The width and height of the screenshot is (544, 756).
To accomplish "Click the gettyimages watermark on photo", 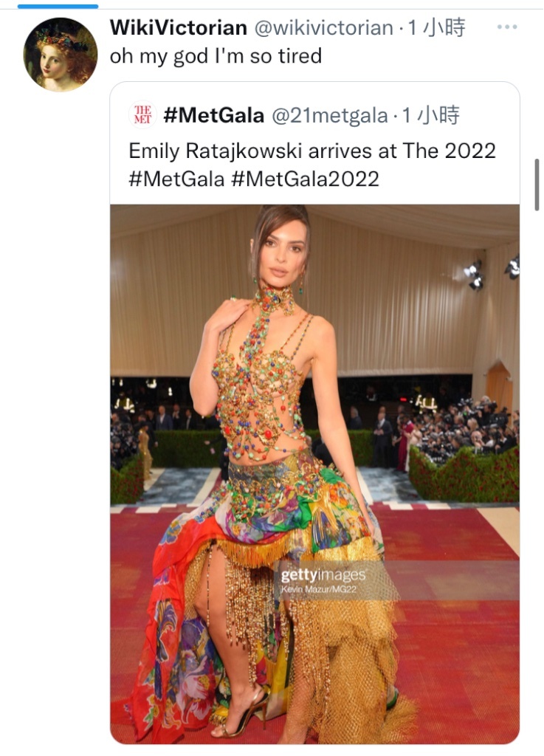I will tap(323, 574).
